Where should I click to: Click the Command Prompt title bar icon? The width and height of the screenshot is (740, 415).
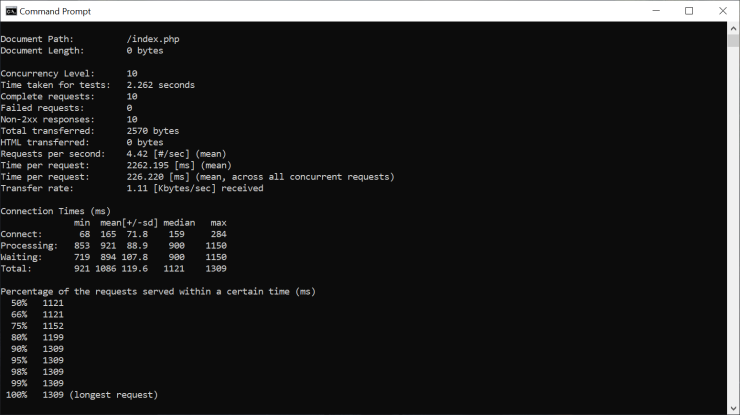(11, 11)
